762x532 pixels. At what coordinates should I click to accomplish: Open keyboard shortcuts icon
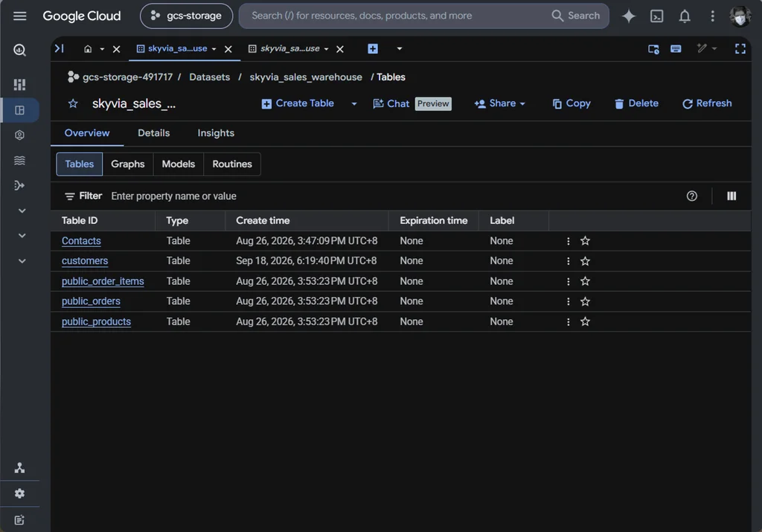point(676,48)
